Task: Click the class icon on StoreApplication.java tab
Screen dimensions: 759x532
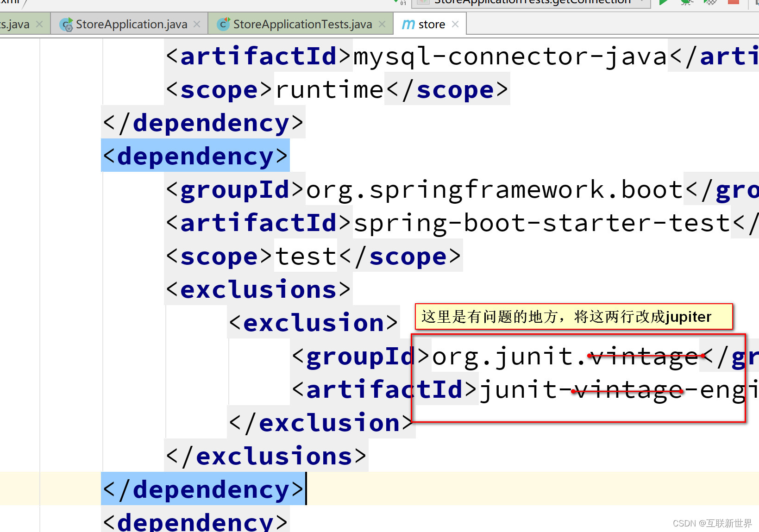Action: point(67,24)
